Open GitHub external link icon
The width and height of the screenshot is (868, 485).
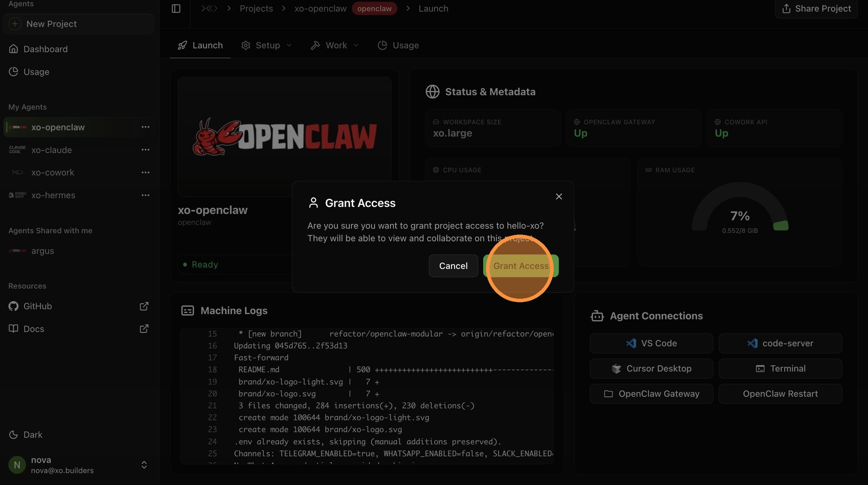tap(144, 306)
